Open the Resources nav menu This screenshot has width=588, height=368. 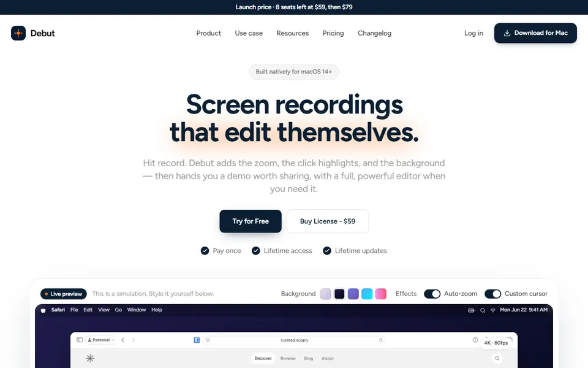[x=293, y=33]
